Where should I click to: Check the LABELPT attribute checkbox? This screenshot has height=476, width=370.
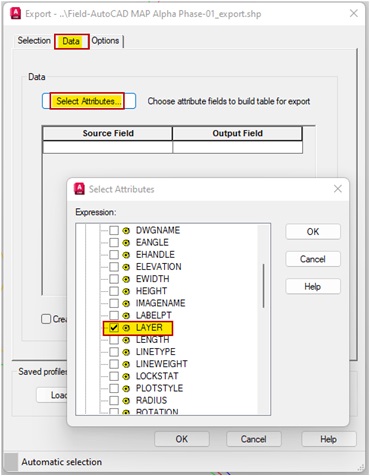[114, 315]
